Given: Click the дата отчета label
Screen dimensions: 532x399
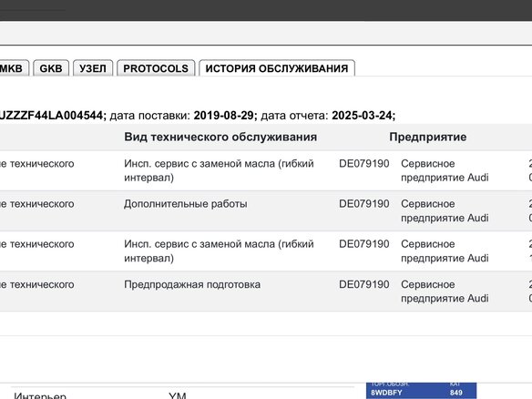Looking at the screenshot, I should (x=294, y=116).
